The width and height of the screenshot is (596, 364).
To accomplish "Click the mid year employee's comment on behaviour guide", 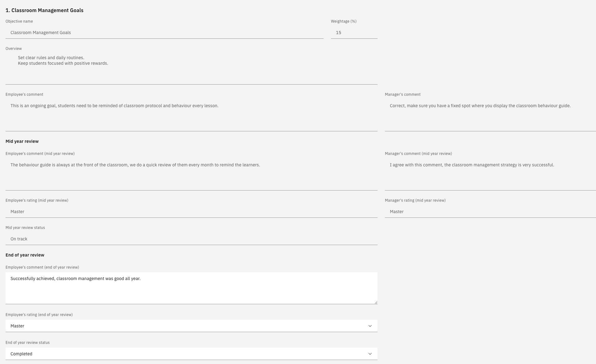I will (x=191, y=174).
